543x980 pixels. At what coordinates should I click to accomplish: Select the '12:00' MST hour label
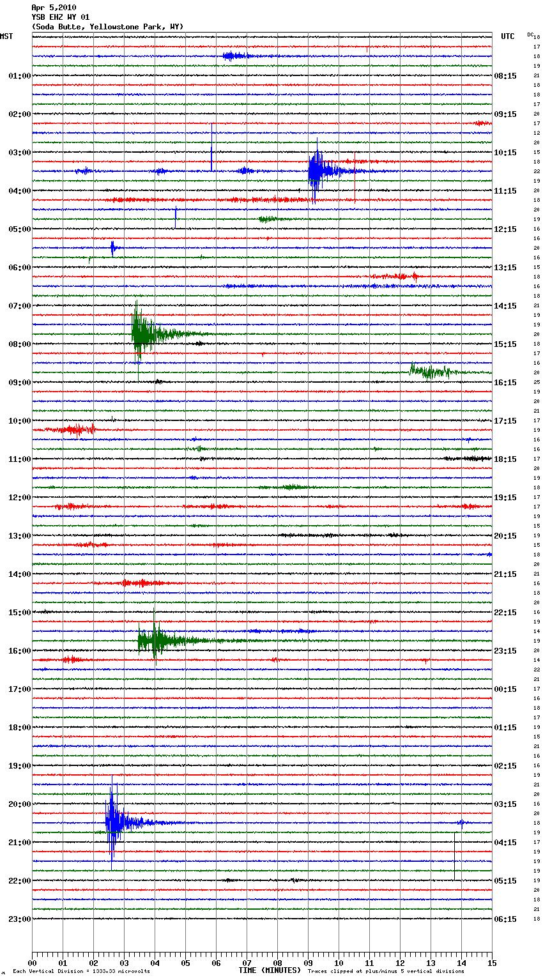coord(19,498)
